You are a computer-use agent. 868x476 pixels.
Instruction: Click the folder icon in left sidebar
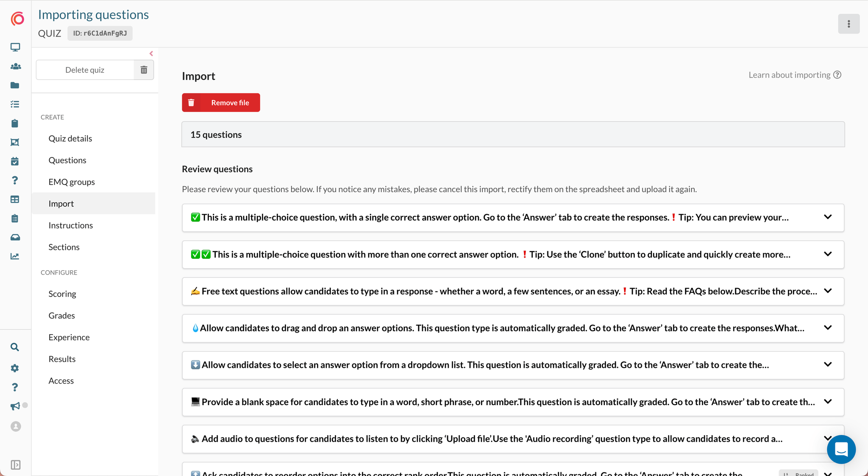point(15,85)
